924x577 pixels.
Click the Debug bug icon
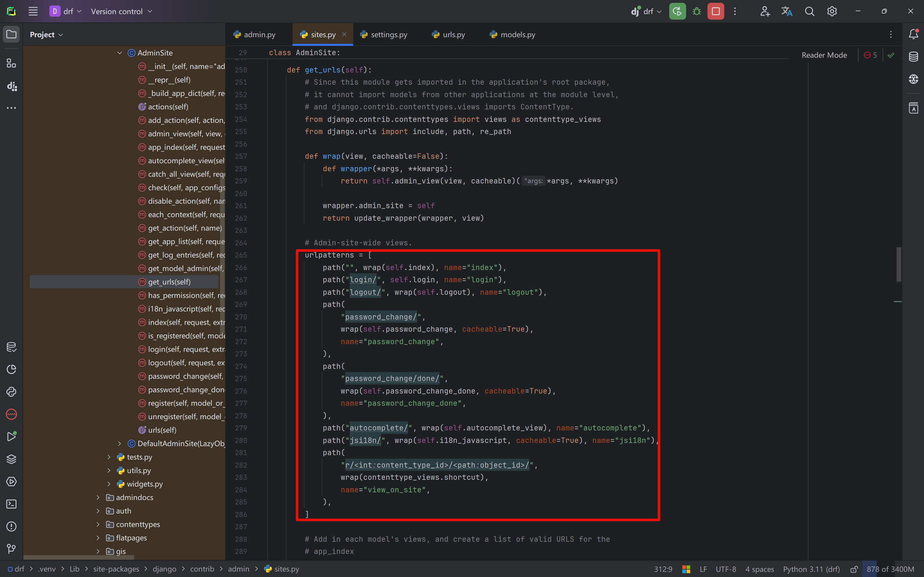[x=697, y=12]
